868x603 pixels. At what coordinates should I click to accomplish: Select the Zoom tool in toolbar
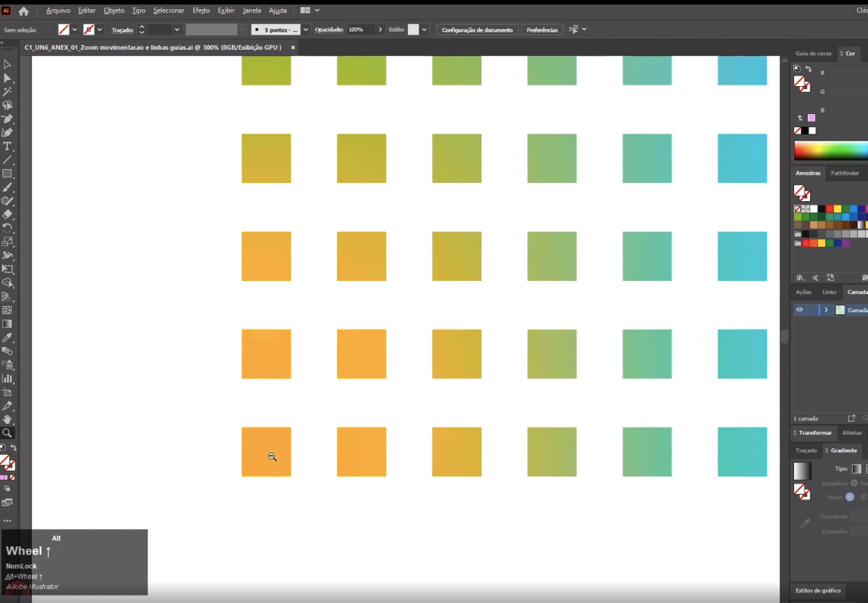click(8, 433)
